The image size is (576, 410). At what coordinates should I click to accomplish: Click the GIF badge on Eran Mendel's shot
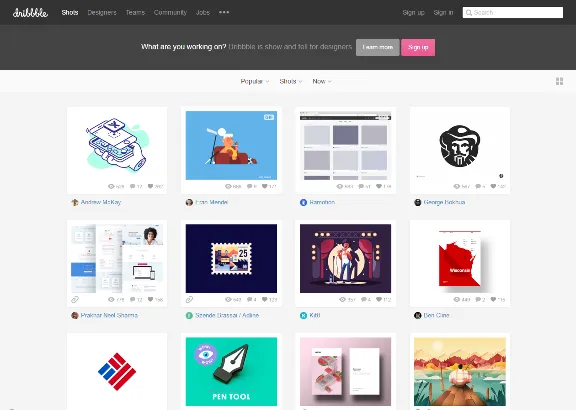269,117
